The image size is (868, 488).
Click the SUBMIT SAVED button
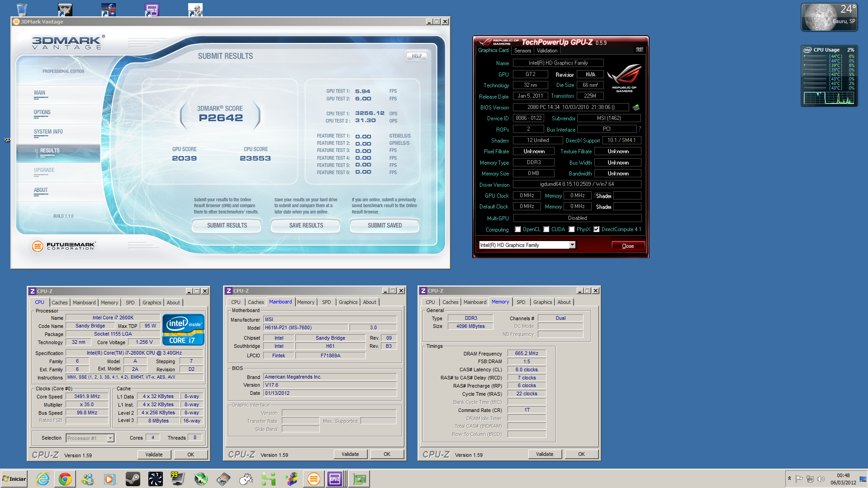[x=384, y=225]
